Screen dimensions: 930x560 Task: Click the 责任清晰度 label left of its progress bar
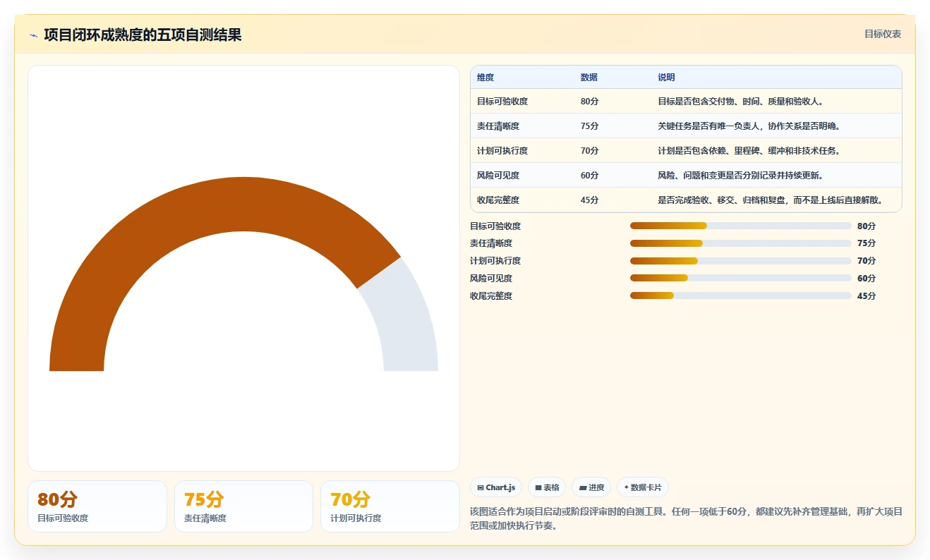(491, 243)
